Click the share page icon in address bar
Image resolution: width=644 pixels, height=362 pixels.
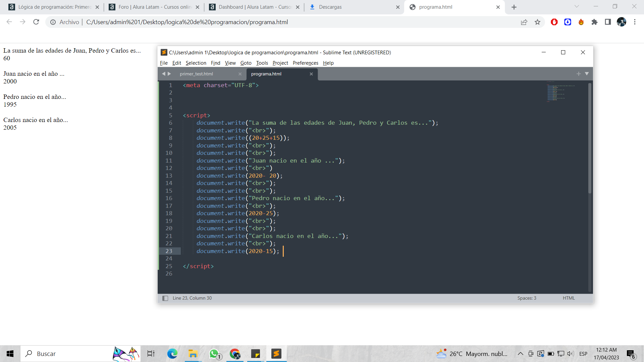(x=524, y=22)
